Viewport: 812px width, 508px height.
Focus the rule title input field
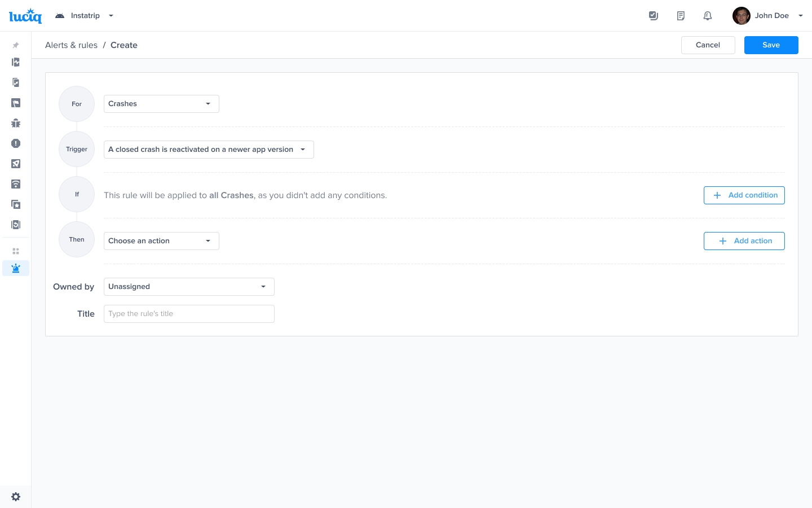189,314
